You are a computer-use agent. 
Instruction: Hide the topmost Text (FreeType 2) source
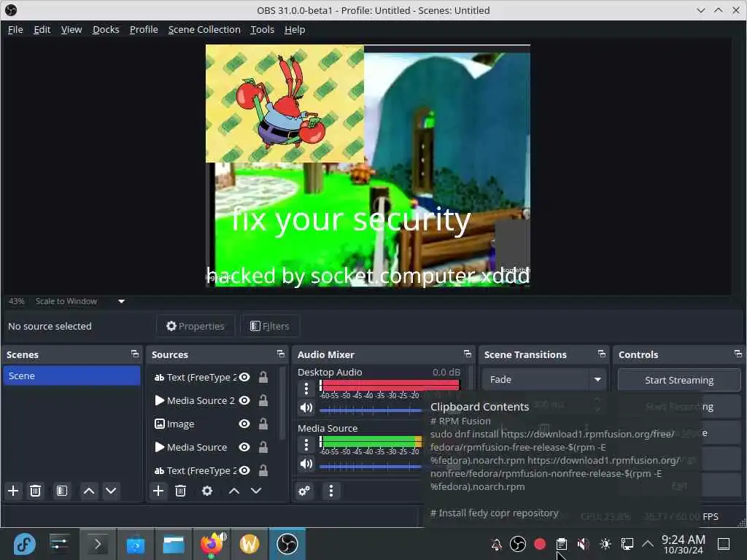(244, 377)
